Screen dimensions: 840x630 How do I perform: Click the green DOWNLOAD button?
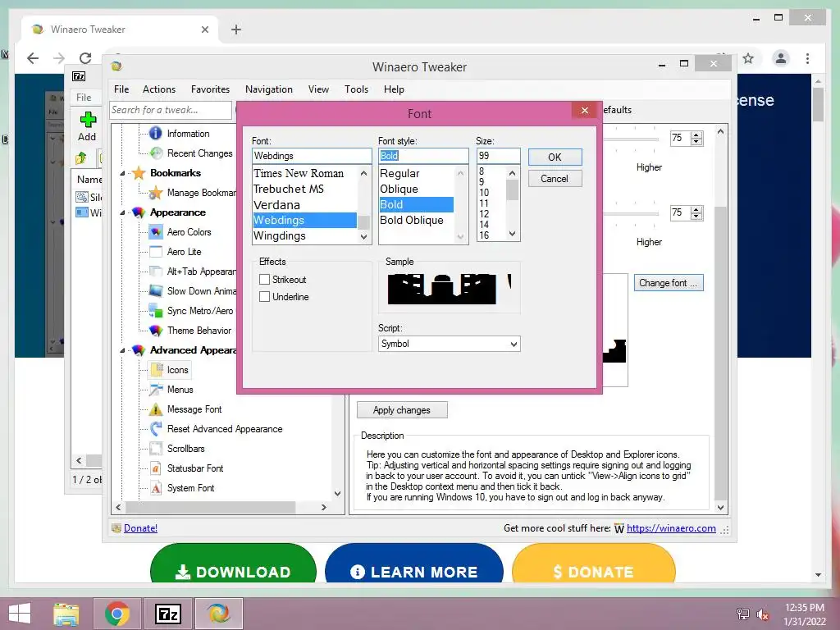[x=234, y=564]
